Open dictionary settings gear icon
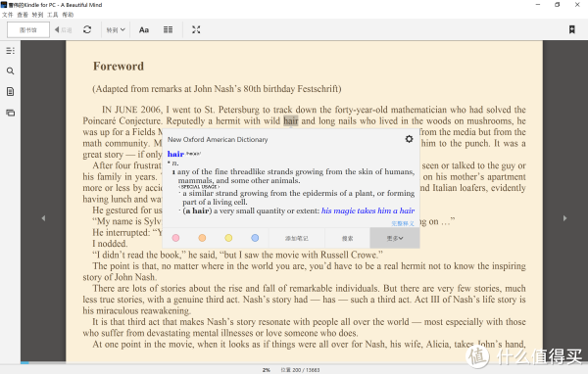This screenshot has height=374, width=588. pos(409,139)
